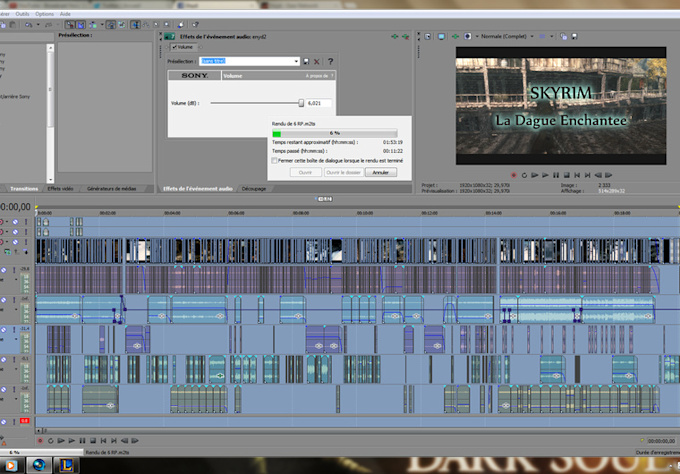Mute the audio track showing -0,1
Viewport: 680px width, 474px height.
pyautogui.click(x=3, y=359)
